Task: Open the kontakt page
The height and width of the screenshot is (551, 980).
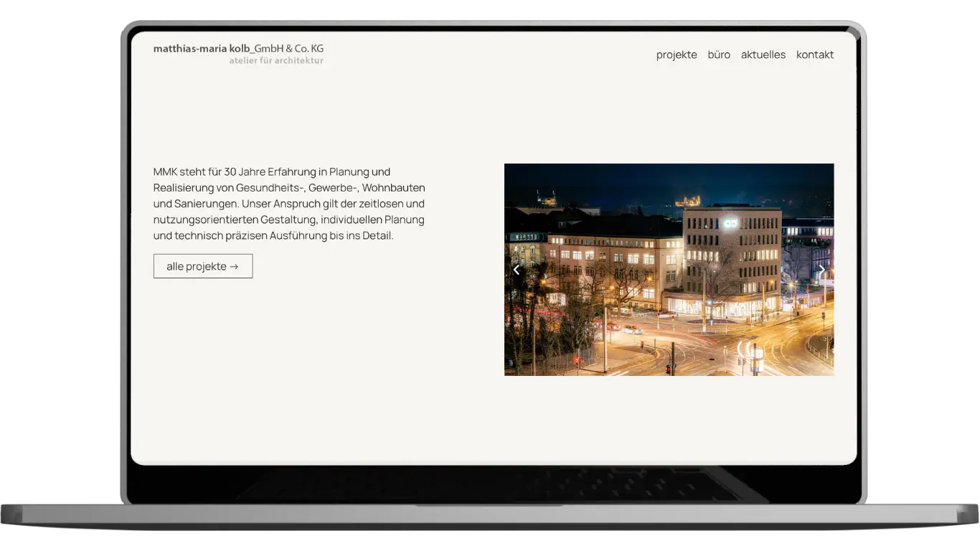Action: tap(815, 55)
